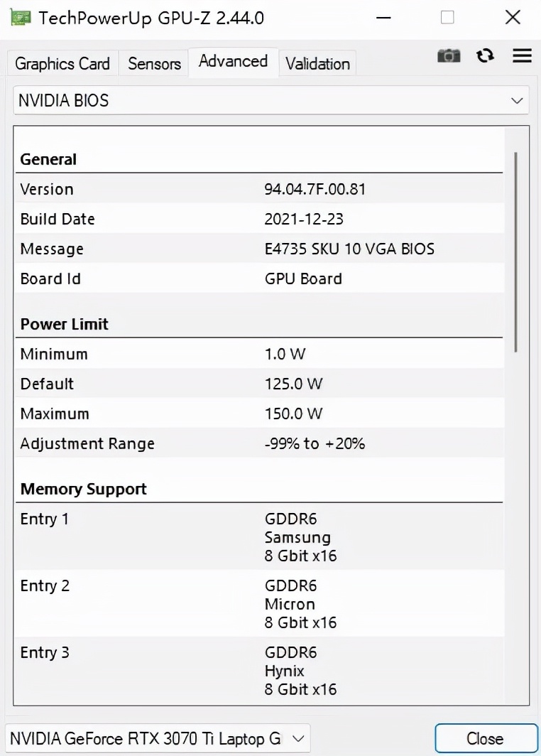Open the hamburger menu icon
The image size is (541, 756).
[x=522, y=56]
